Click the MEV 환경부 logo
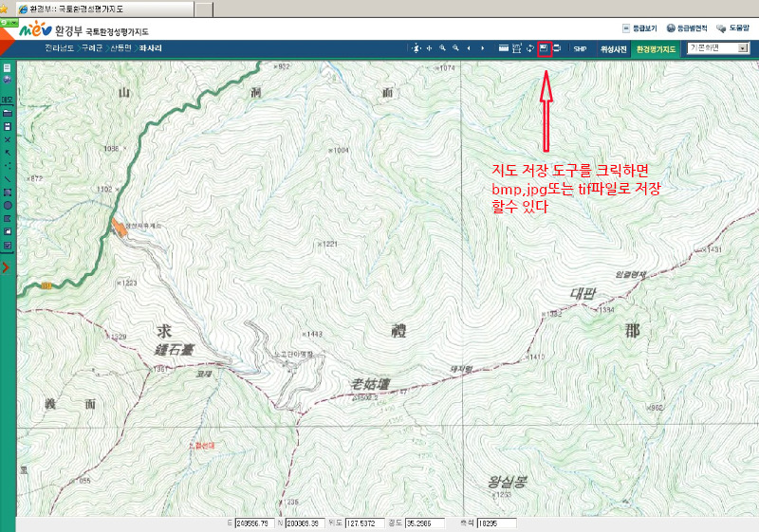759x532 pixels. [x=51, y=30]
